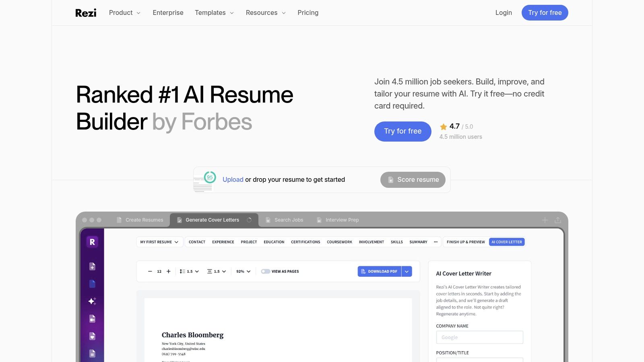Switch to the Search Jobs tab
The image size is (644, 362).
[x=284, y=220]
